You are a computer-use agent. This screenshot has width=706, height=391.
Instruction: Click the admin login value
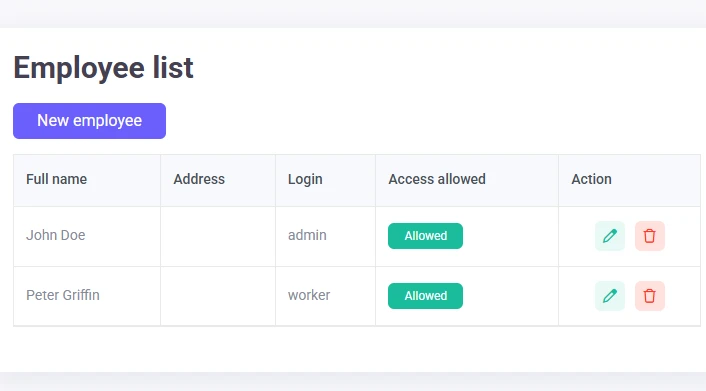(307, 235)
